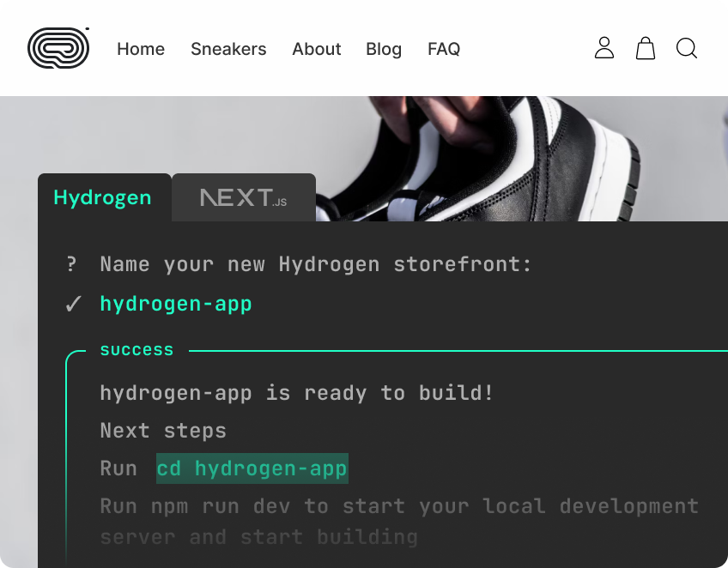The image size is (728, 568).
Task: Click the 'Run npm run dev' instruction line
Action: pyautogui.click(x=398, y=506)
